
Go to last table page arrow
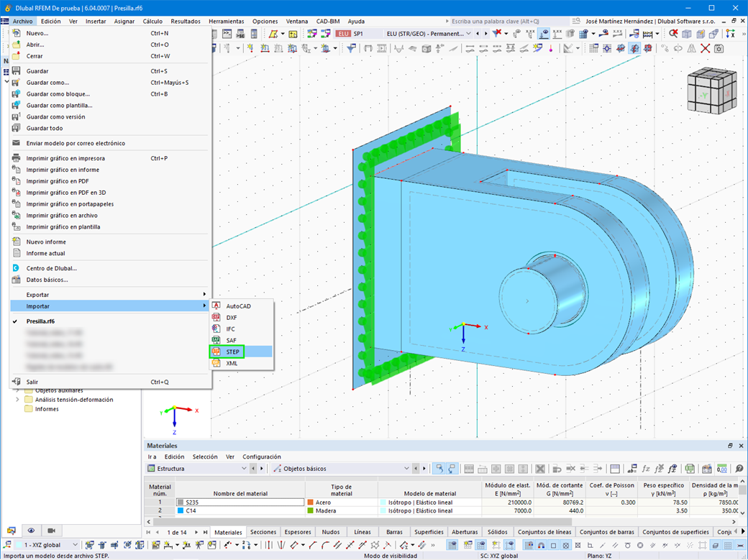coord(205,532)
